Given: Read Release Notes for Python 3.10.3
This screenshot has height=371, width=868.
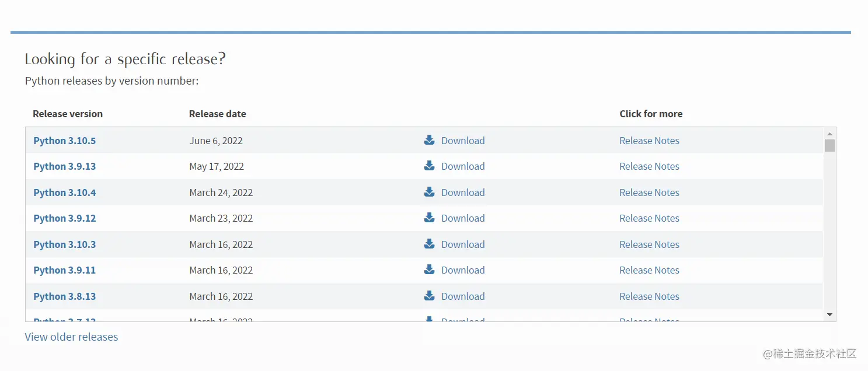Looking at the screenshot, I should [x=649, y=244].
